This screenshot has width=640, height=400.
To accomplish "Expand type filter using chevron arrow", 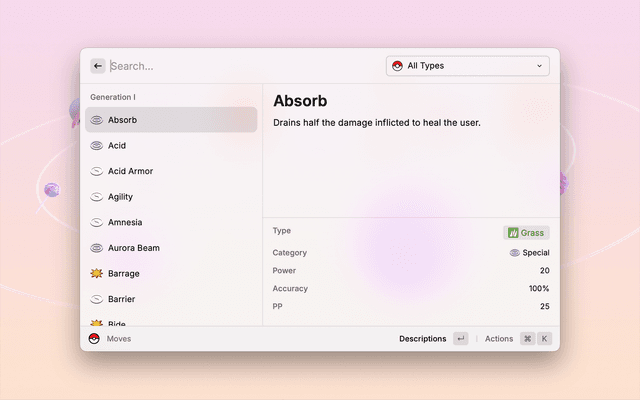I will 540,66.
